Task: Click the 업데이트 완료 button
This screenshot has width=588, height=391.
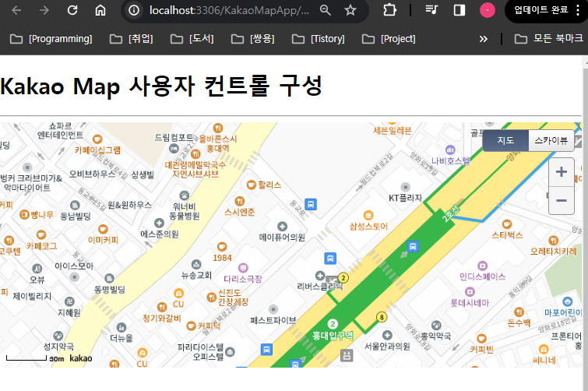Action: 540,10
